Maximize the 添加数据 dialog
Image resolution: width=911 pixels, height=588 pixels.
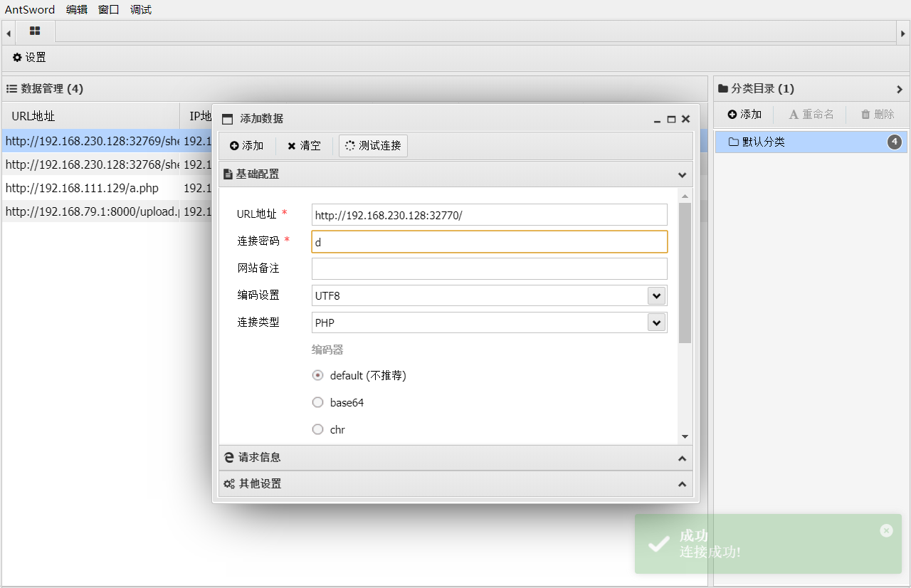point(671,120)
